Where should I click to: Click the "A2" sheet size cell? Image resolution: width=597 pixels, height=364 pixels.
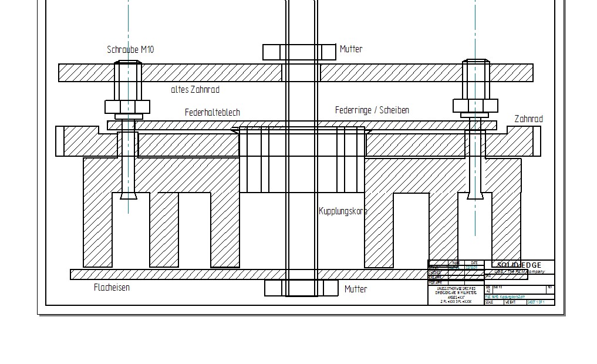coord(488,291)
